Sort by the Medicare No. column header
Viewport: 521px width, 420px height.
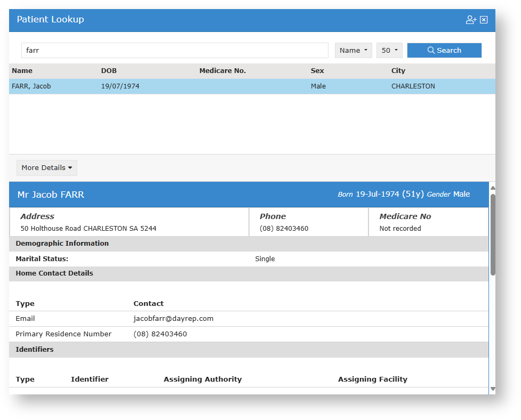tap(222, 71)
